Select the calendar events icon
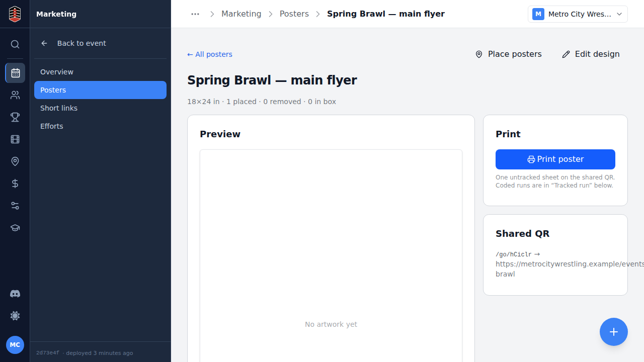The height and width of the screenshot is (362, 644). point(15,73)
